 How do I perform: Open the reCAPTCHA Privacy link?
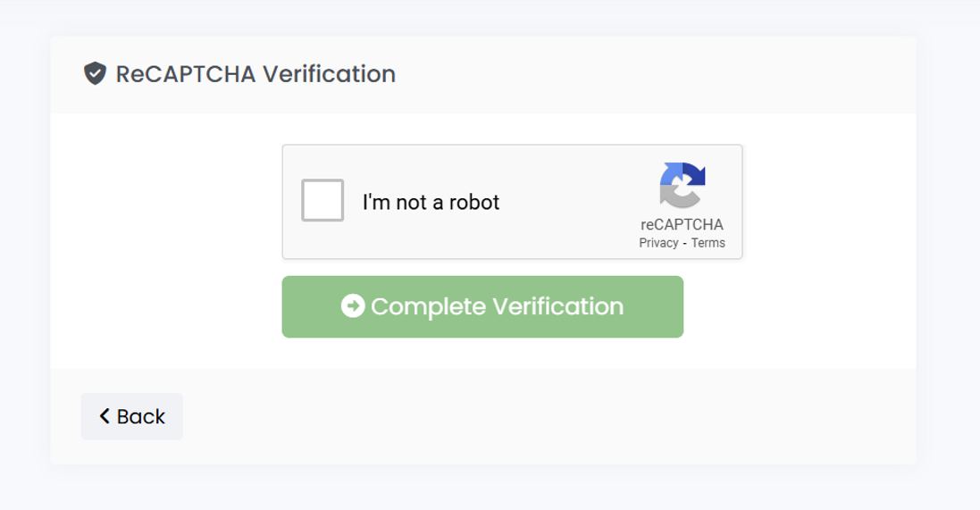(658, 243)
